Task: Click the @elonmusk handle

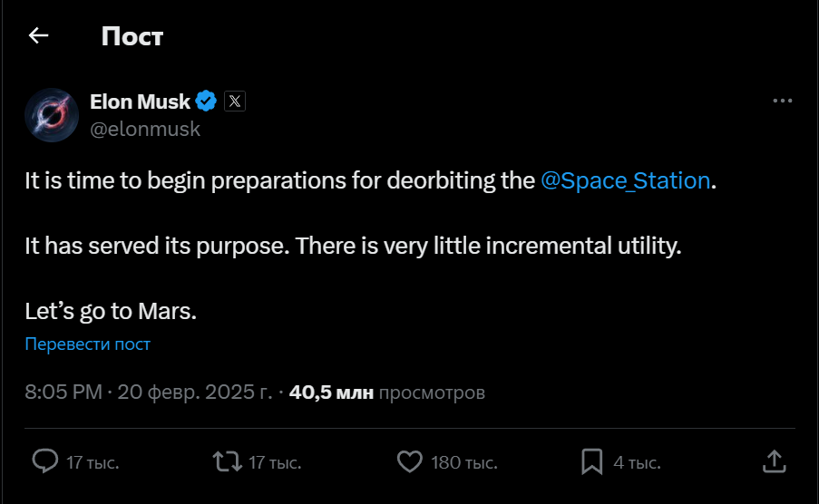Action: [x=145, y=129]
